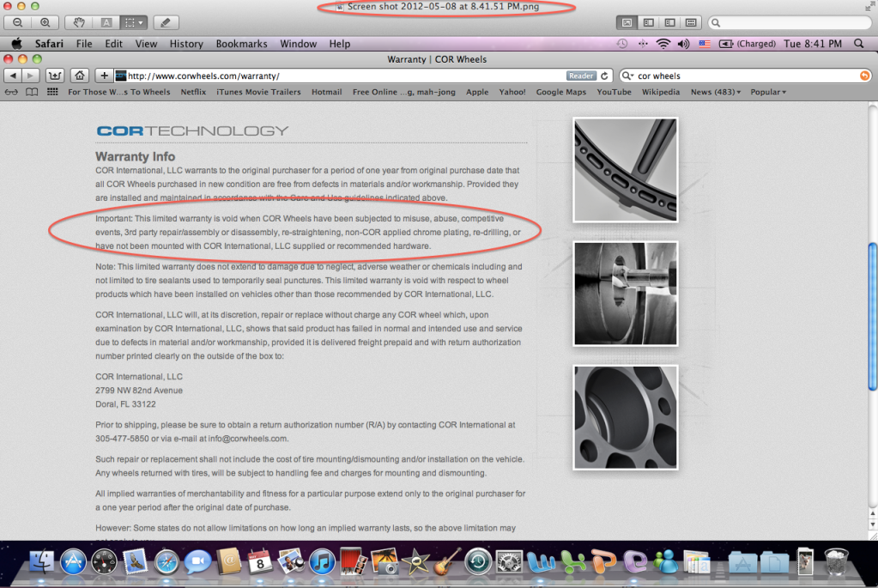The width and height of the screenshot is (878, 588).
Task: Click the info@corwheels.com email address
Action: pyautogui.click(x=247, y=439)
